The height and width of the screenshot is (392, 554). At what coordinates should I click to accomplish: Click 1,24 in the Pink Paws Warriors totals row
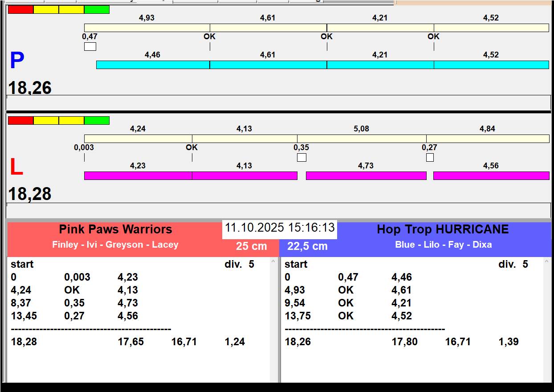pos(235,342)
